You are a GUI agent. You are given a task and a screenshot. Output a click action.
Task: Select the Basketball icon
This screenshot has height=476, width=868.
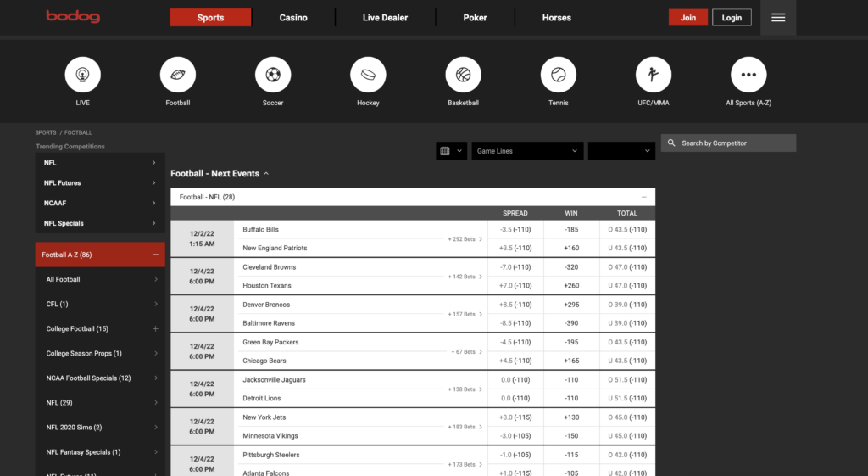464,75
